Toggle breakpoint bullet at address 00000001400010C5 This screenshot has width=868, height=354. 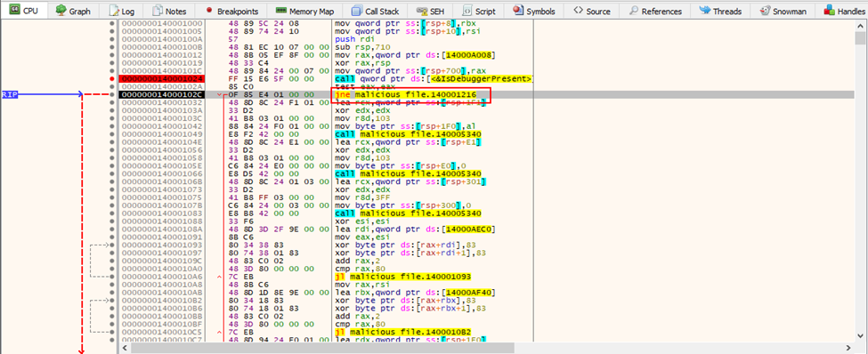[x=112, y=332]
